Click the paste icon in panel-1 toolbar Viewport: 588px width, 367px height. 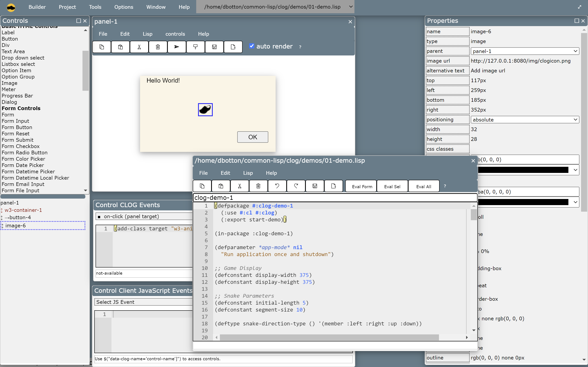tap(120, 47)
